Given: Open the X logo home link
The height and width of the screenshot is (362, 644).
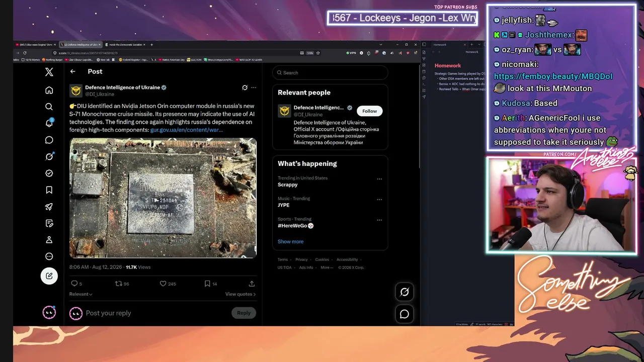Looking at the screenshot, I should (x=49, y=72).
